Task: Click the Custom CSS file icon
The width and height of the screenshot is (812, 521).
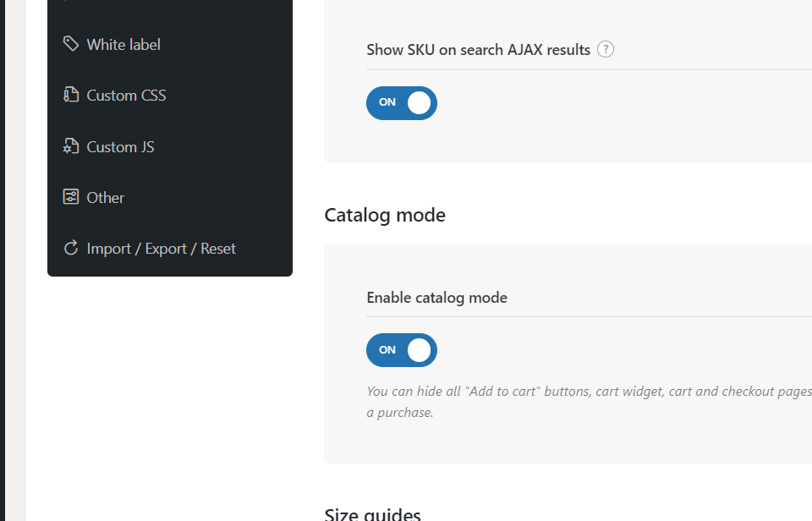Action: pyautogui.click(x=71, y=95)
